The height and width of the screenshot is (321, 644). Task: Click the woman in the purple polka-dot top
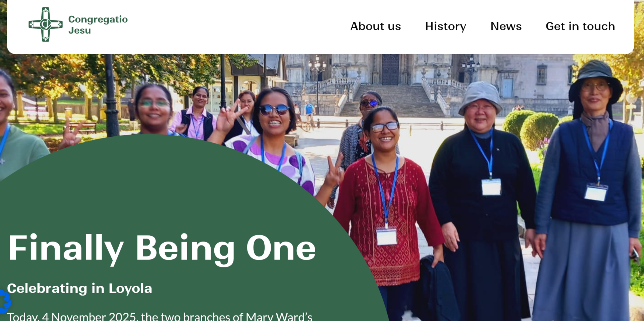coord(275,141)
